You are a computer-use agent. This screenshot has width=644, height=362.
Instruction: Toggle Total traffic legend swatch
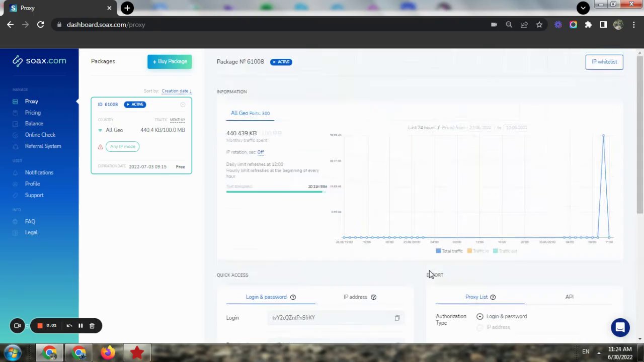438,251
